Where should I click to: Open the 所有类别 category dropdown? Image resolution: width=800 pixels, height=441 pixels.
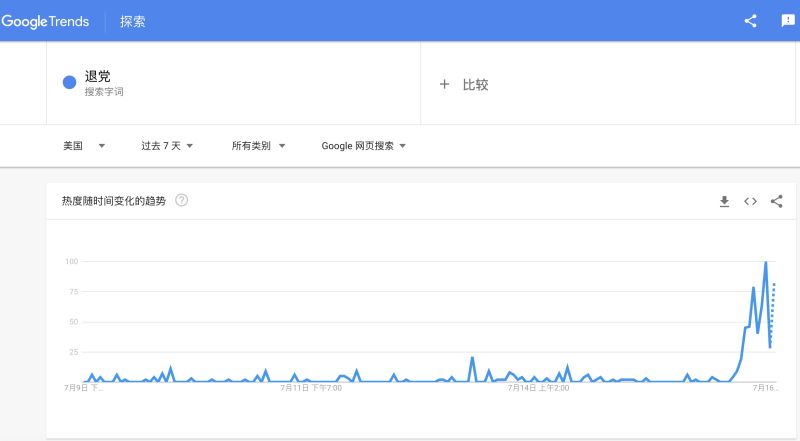258,146
